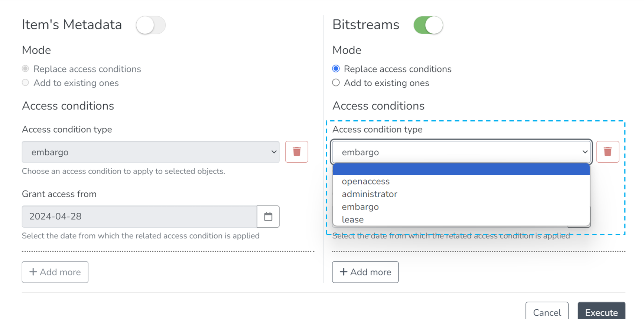The width and height of the screenshot is (644, 319).
Task: Choose 'openaccess' from the dropdown list
Action: click(365, 182)
